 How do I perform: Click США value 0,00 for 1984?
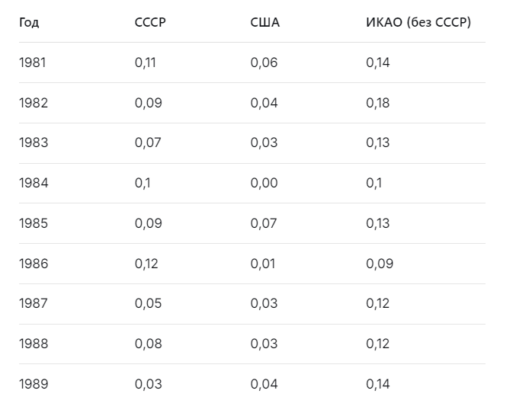click(x=264, y=183)
